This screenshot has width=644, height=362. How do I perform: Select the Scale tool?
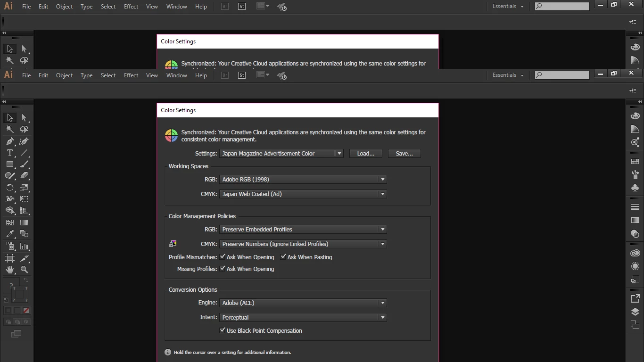point(24,187)
